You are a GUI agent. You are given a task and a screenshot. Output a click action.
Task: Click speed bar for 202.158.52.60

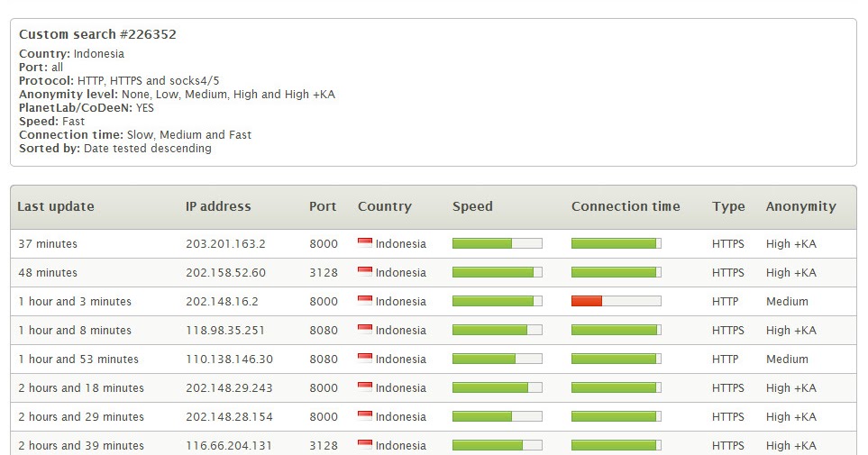pos(498,272)
